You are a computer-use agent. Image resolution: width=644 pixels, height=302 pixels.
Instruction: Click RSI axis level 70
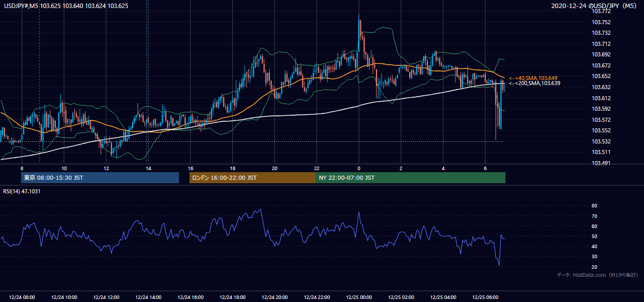pos(594,216)
